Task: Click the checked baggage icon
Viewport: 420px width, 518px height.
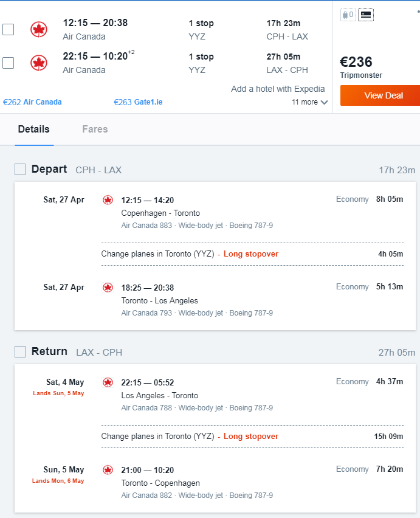Action: tap(366, 15)
